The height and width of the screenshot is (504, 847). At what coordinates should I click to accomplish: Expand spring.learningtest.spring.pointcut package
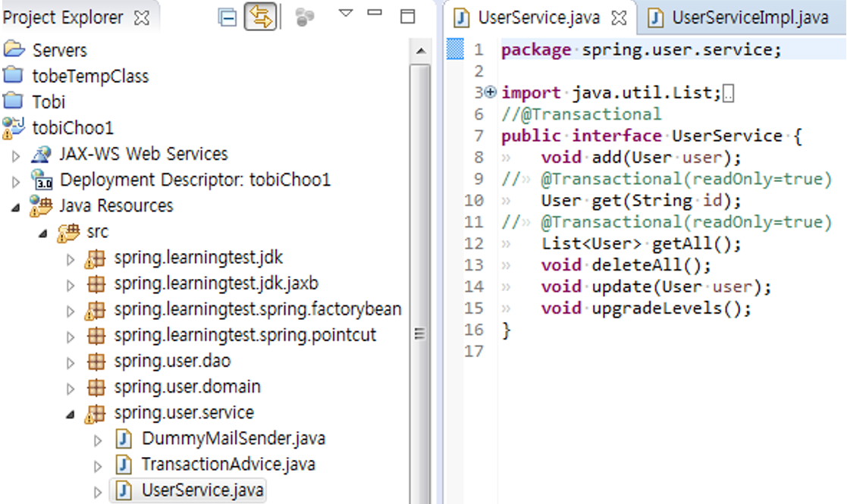tap(71, 337)
